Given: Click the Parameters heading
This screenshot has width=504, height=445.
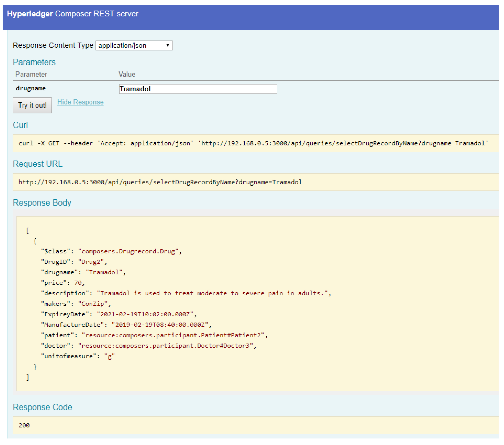Looking at the screenshot, I should [x=34, y=62].
